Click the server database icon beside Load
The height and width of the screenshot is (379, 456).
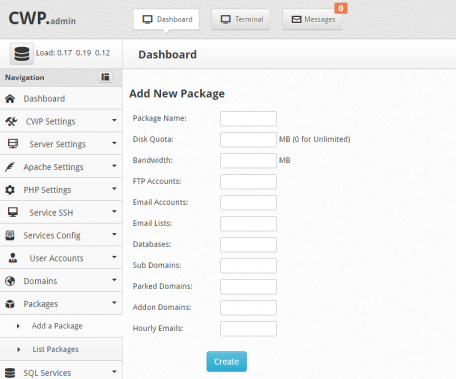click(22, 54)
